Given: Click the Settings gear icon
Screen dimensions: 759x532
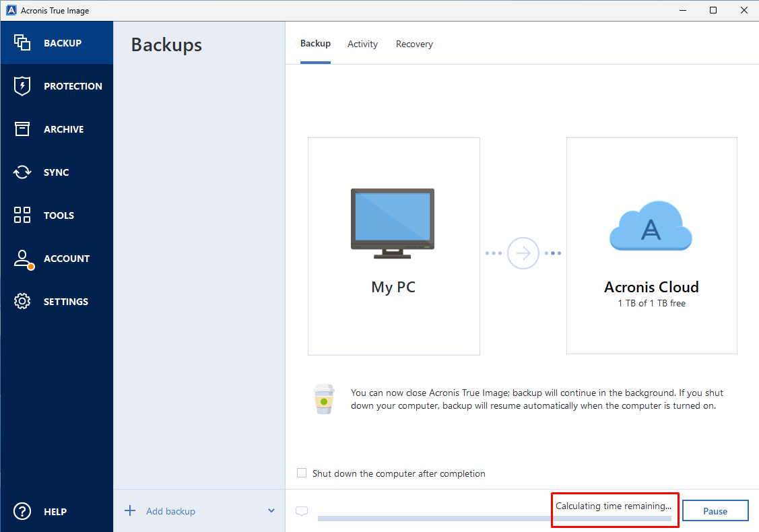Looking at the screenshot, I should (x=22, y=301).
